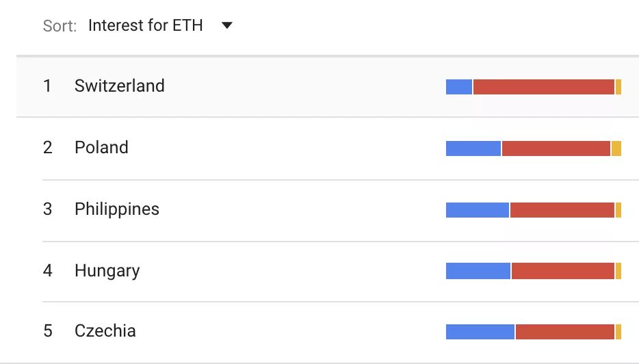Select the Philippines row
This screenshot has height=364, width=639.
point(117,209)
